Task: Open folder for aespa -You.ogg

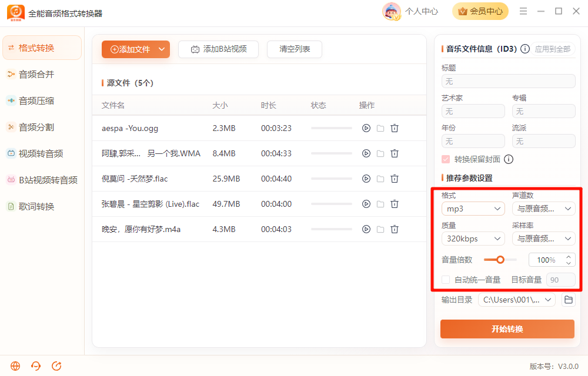Action: tap(380, 128)
